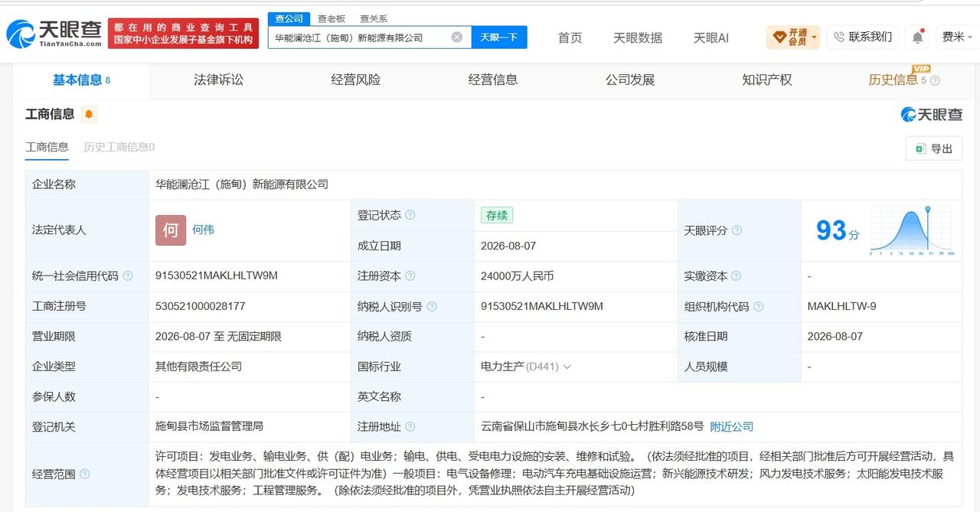Click the red promotional banner in header
Image resolution: width=980 pixels, height=512 pixels.
[x=184, y=34]
